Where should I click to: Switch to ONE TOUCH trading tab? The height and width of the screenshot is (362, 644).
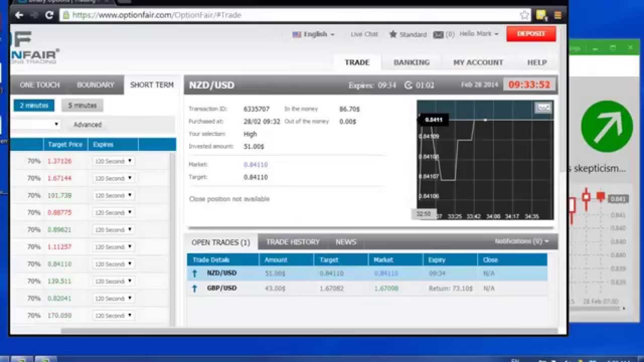39,85
